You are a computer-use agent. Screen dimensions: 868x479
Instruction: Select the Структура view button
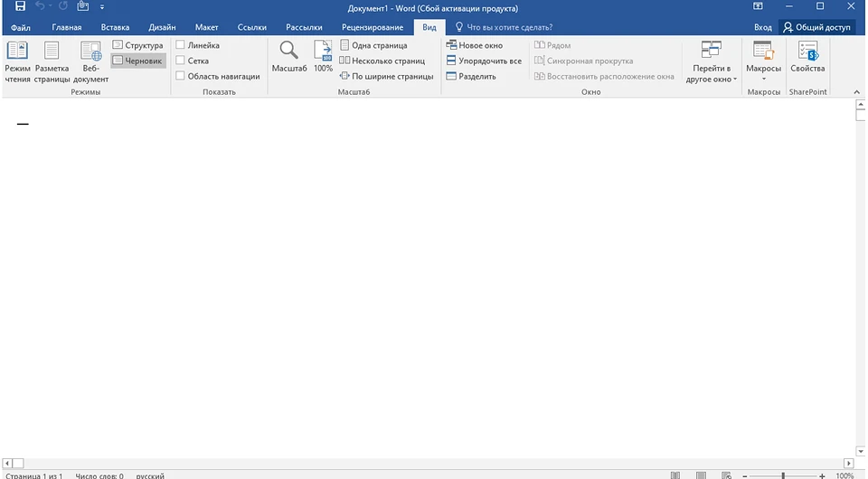pos(138,45)
